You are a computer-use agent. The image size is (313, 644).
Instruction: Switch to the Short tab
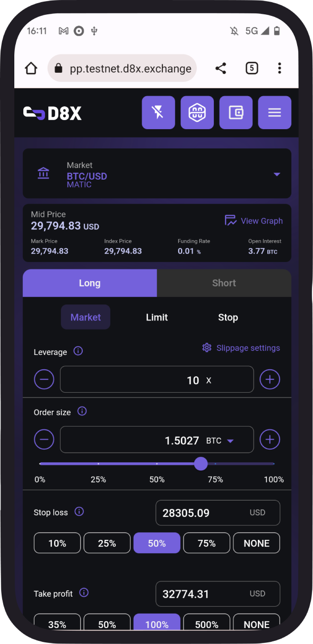pyautogui.click(x=224, y=283)
